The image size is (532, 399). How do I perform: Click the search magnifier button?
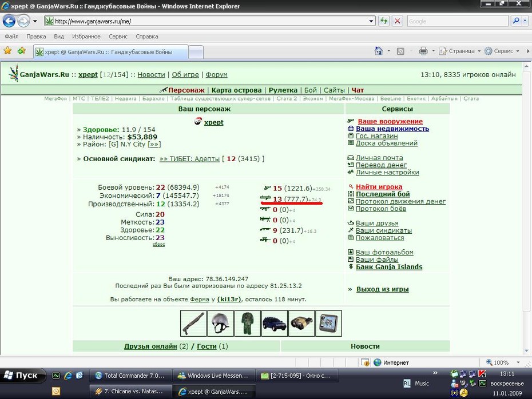click(x=516, y=21)
